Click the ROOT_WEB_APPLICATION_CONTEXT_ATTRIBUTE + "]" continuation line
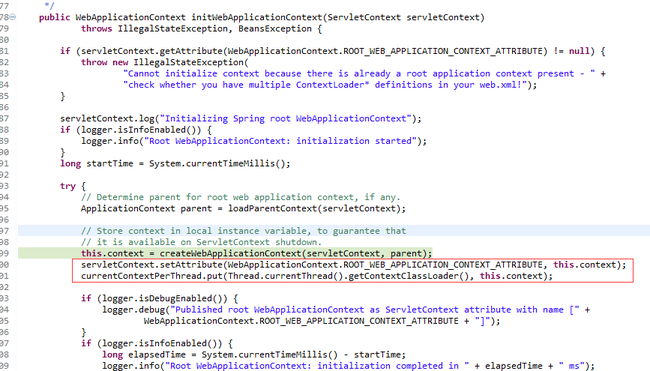Image resolution: width=650 pixels, height=371 pixels. pos(322,321)
